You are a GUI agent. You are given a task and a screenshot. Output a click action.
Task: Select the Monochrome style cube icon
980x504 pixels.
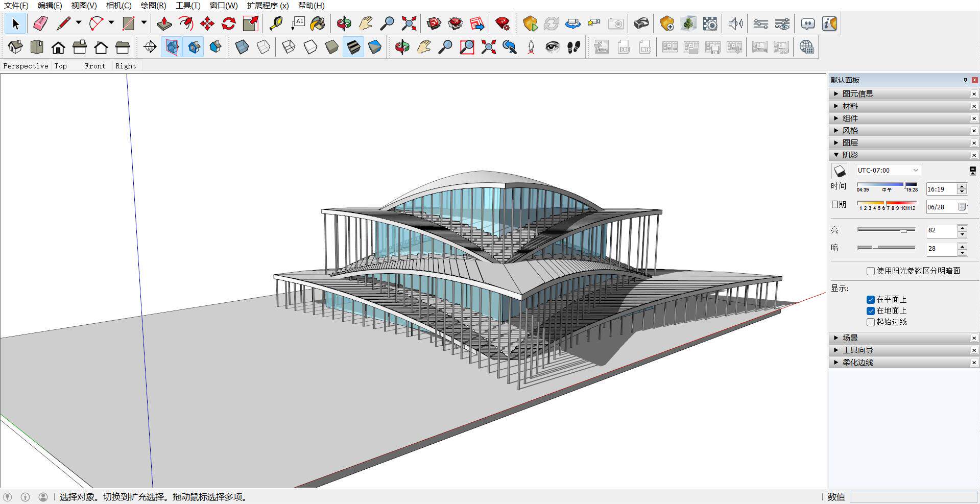coord(375,47)
